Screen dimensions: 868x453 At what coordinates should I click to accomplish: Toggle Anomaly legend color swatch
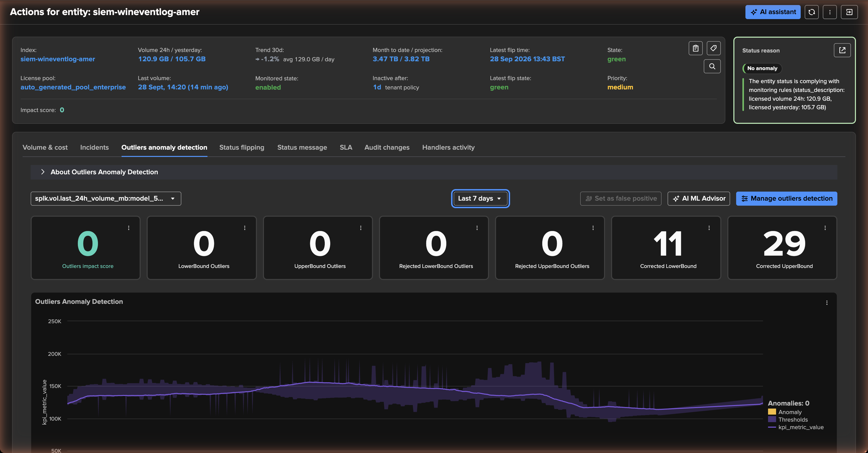pyautogui.click(x=772, y=412)
